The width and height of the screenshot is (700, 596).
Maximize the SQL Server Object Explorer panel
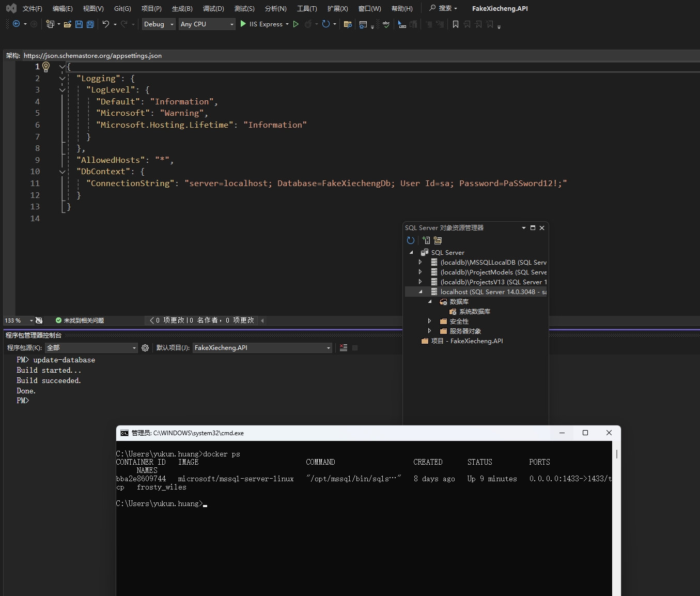click(x=533, y=228)
